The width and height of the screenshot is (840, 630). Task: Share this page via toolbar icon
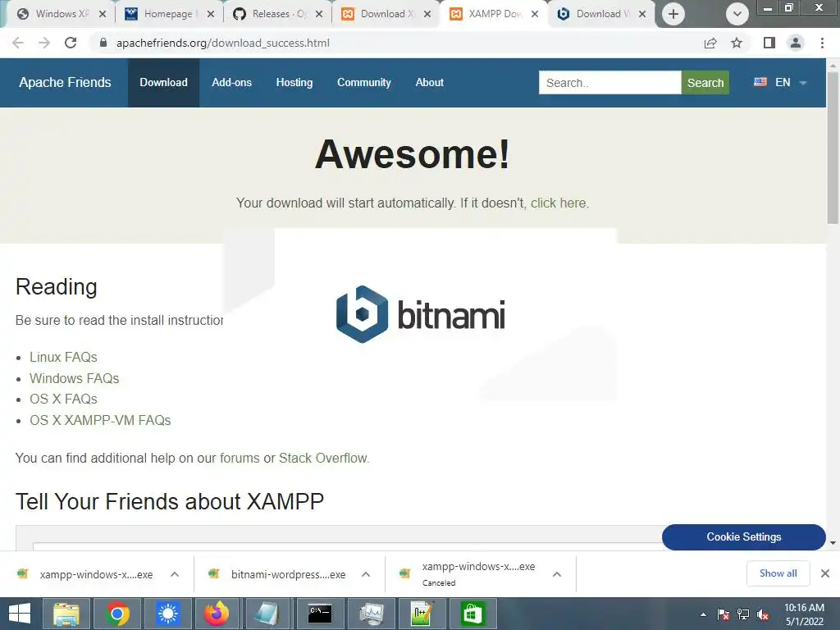tap(710, 43)
